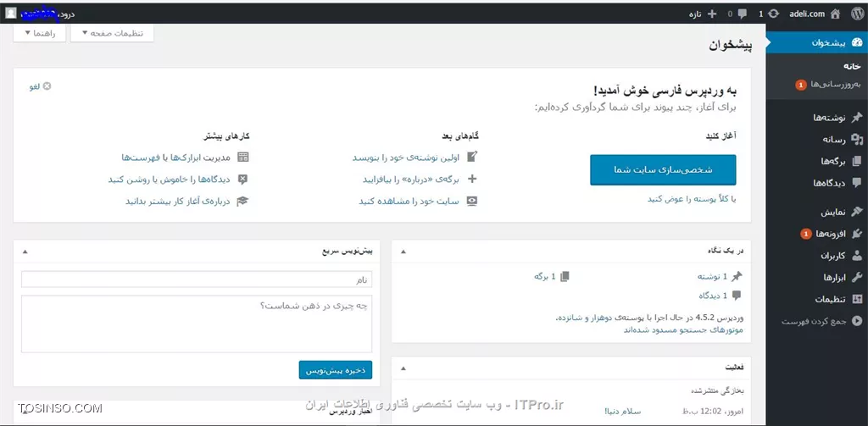Click برگه‌ی «درباره» را بیافزایید link
Viewport: 868px width, 426px height.
411,180
